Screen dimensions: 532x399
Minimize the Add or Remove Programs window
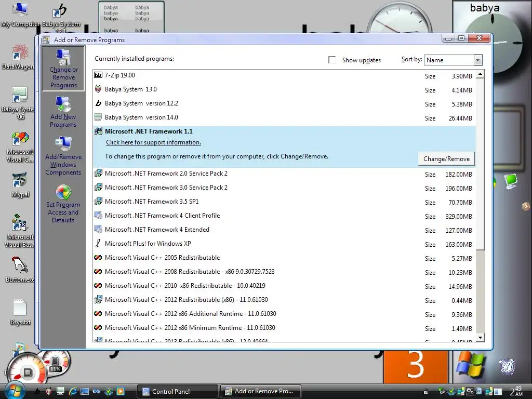point(448,38)
